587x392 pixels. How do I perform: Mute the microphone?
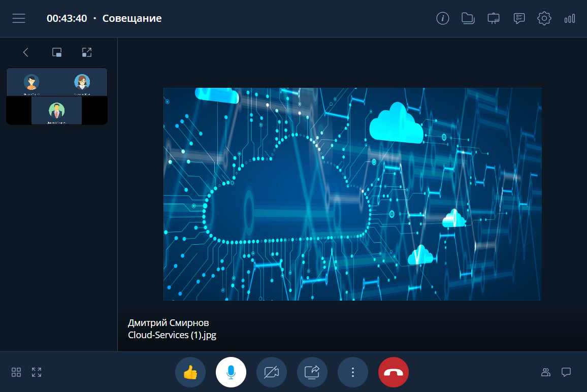[x=231, y=372]
